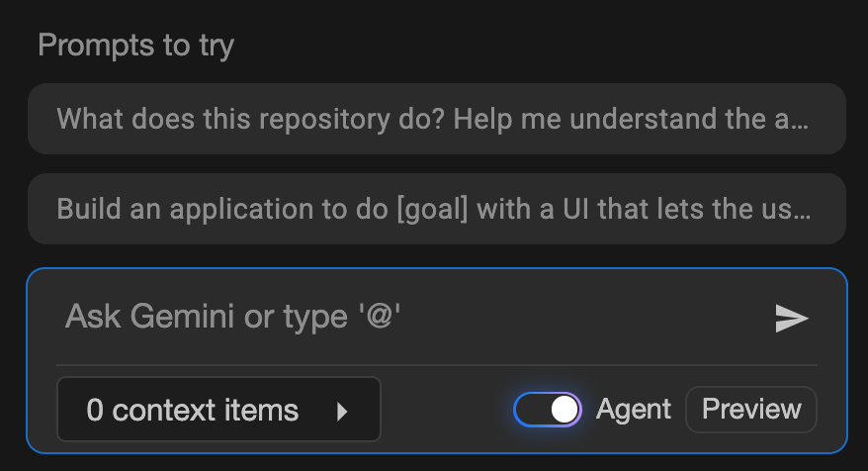Click the "Prompts to try" heading

point(135,45)
